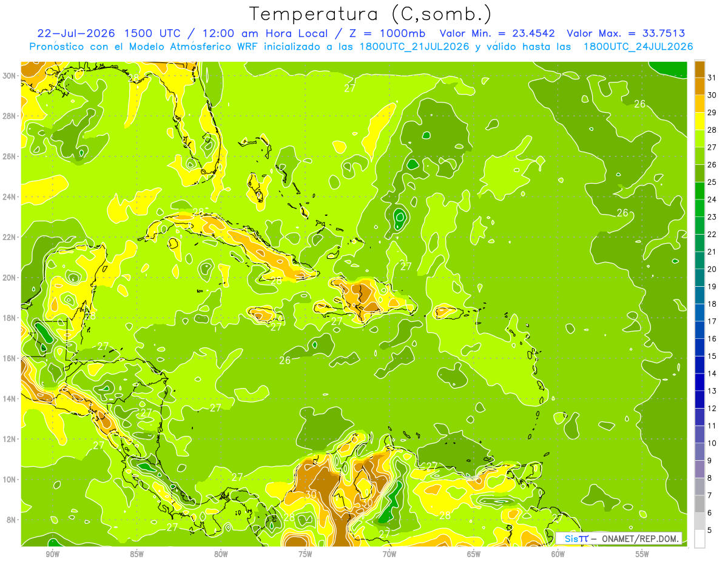Click the 20N latitude axis label
Image resolution: width=728 pixels, height=562 pixels.
tap(10, 277)
